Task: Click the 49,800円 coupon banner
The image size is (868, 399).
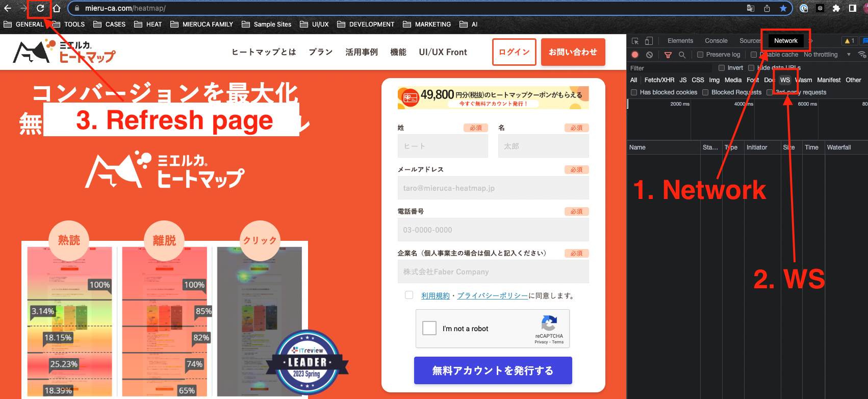Action: 493,97
